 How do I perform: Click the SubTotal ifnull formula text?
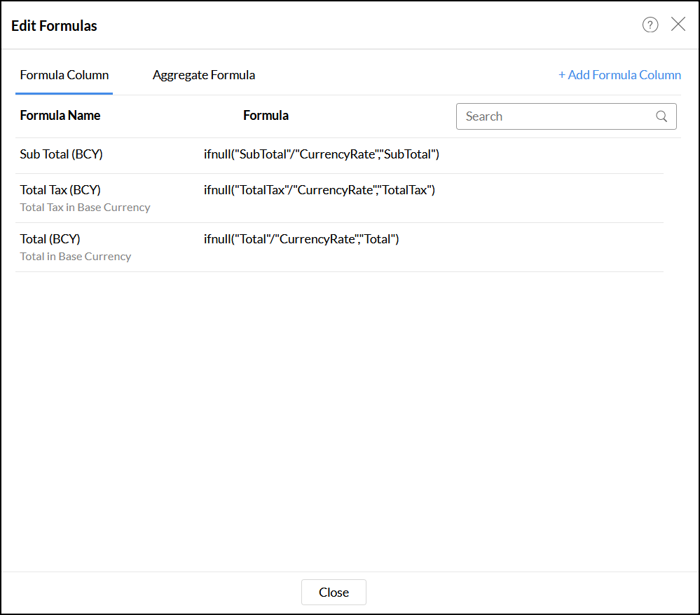[322, 154]
